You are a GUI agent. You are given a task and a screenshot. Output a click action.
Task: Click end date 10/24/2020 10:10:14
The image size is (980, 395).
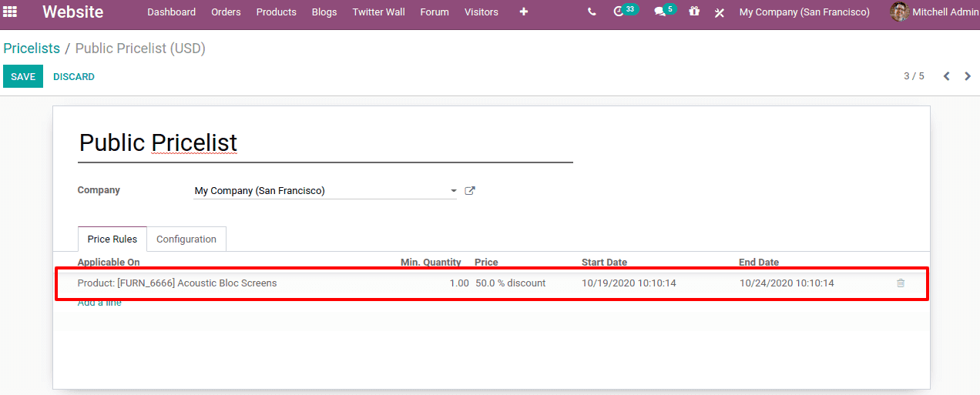(787, 283)
